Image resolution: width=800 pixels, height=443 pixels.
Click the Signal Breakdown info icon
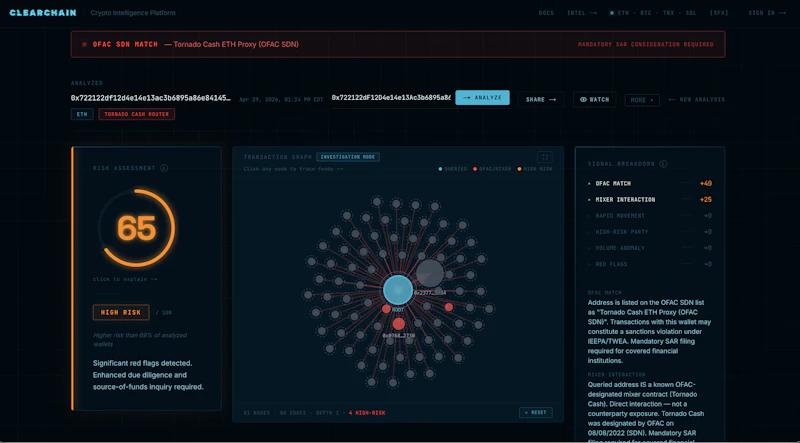pos(663,164)
